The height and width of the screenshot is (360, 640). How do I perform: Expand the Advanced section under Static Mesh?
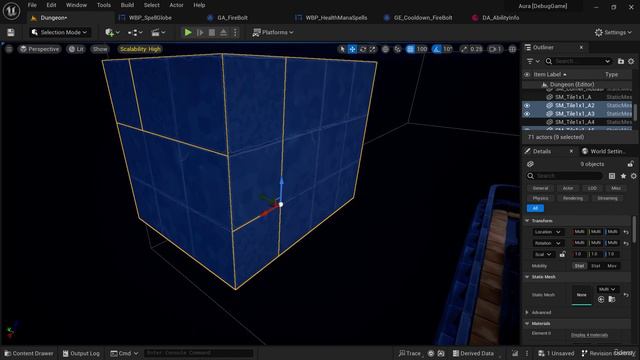point(527,312)
